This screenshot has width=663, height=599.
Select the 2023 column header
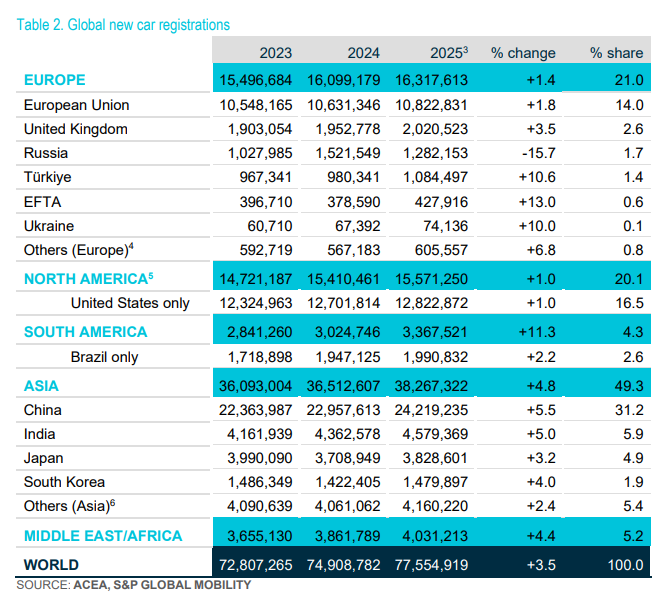point(275,53)
